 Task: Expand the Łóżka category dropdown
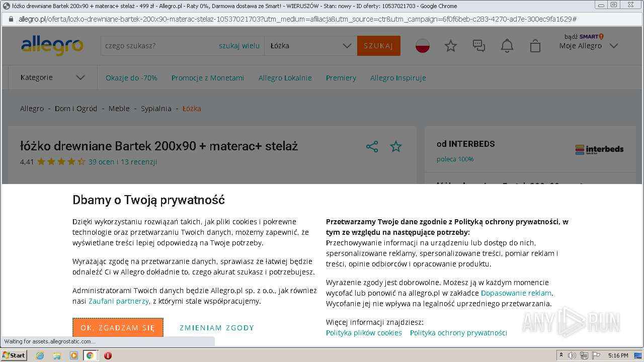(x=311, y=46)
